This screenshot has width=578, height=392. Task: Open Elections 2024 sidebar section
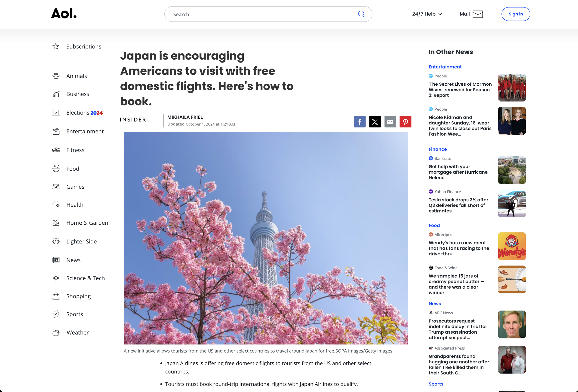tap(84, 113)
